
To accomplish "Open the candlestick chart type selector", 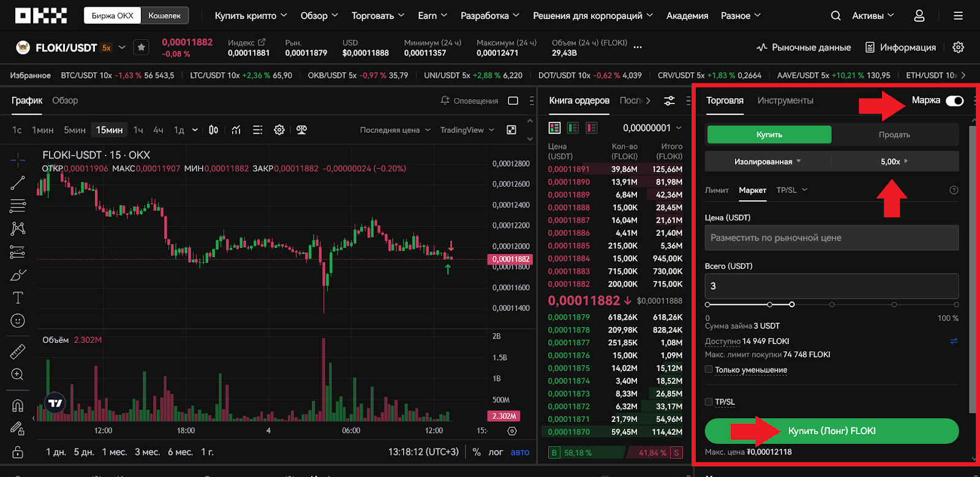I will click(x=214, y=130).
